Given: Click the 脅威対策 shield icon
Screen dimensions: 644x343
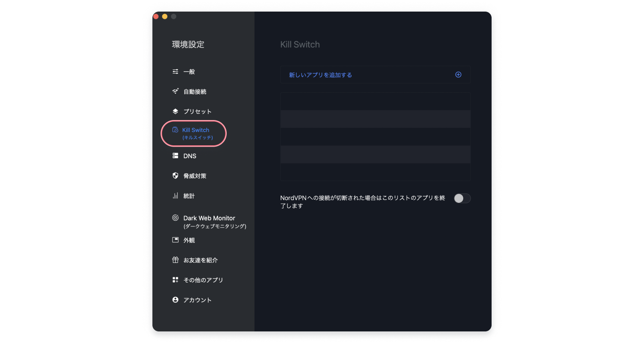Looking at the screenshot, I should click(175, 175).
